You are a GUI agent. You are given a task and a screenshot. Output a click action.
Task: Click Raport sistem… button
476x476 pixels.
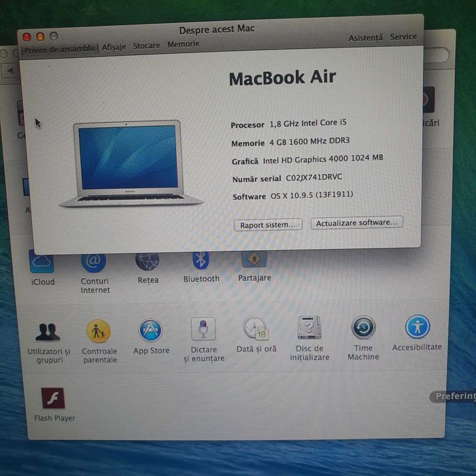[x=268, y=224]
